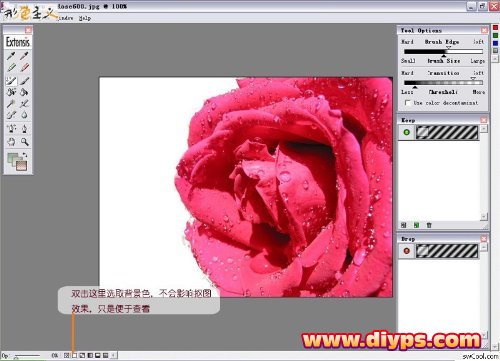Screen dimensions: 500x361
Task: Select the magic Pen path tool
Action: [11, 128]
